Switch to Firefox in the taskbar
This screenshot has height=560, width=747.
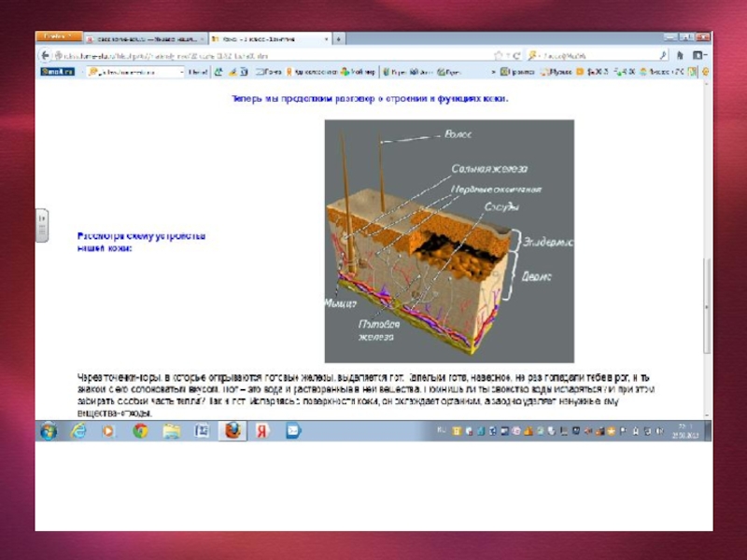pyautogui.click(x=232, y=431)
